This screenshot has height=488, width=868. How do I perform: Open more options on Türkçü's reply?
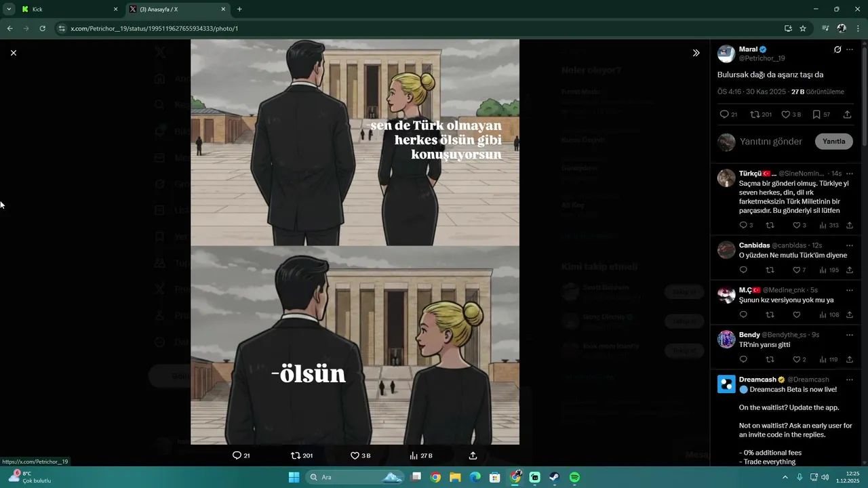(850, 173)
